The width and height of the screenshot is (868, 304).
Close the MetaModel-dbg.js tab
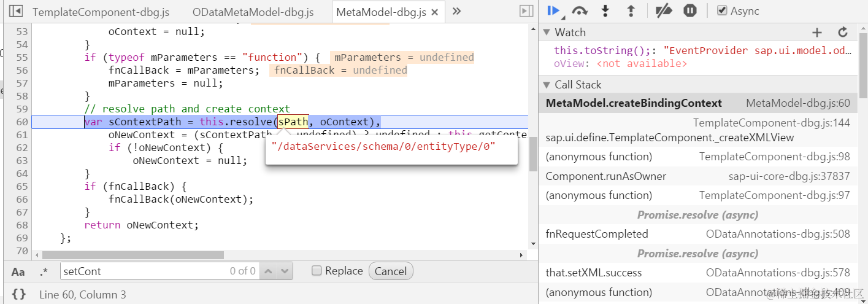tap(435, 12)
